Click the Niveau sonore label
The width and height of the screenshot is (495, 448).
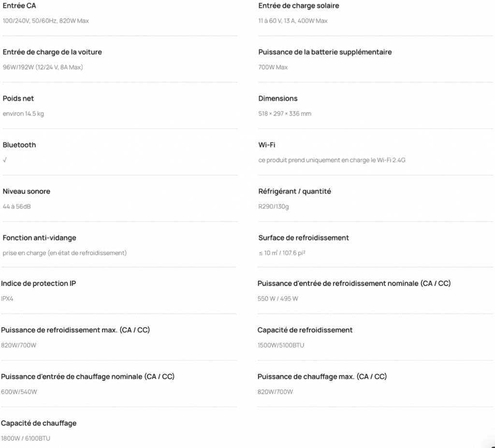point(27,192)
